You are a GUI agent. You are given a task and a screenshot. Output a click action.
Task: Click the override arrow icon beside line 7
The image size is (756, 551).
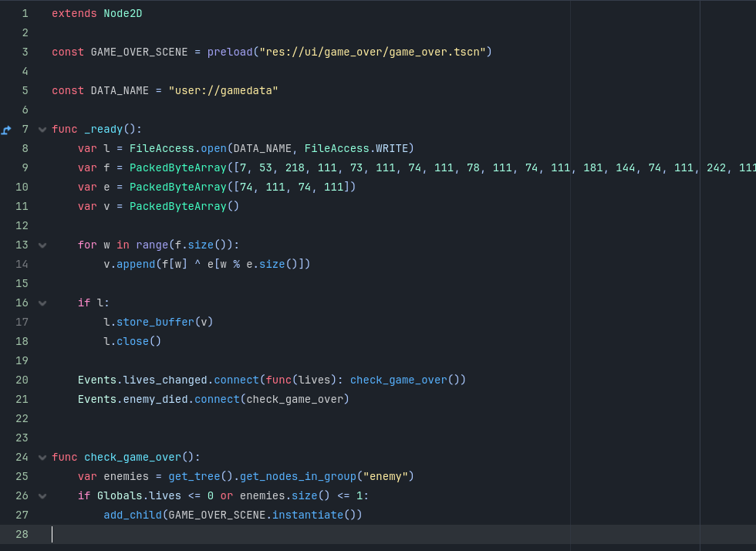click(6, 130)
